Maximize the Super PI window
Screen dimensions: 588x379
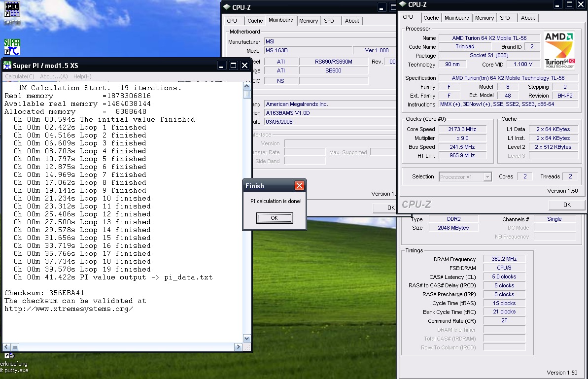pos(233,66)
